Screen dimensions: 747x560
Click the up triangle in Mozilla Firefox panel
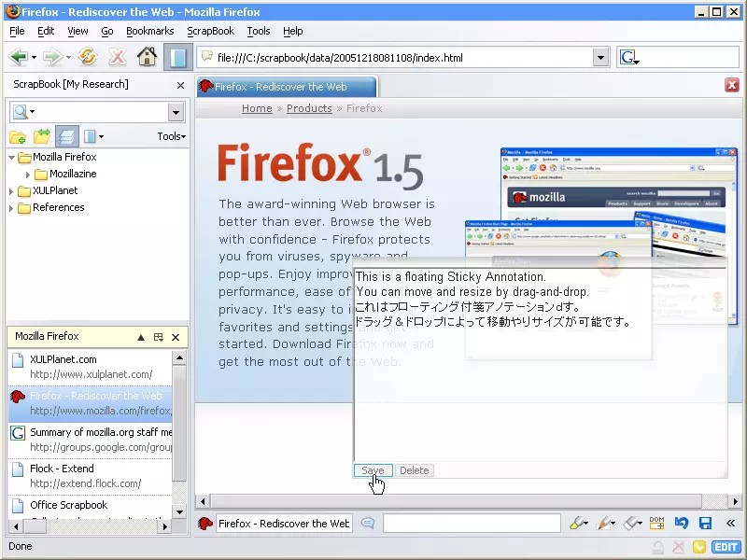(x=141, y=337)
